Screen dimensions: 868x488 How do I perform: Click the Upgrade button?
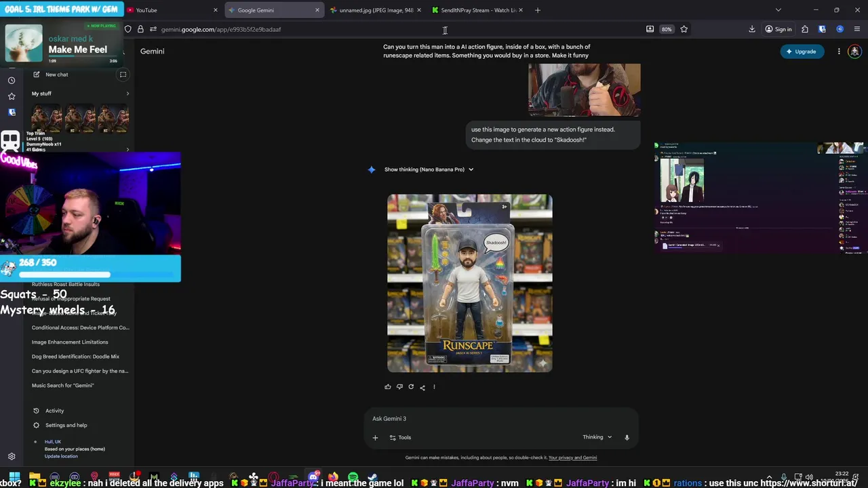click(x=802, y=52)
